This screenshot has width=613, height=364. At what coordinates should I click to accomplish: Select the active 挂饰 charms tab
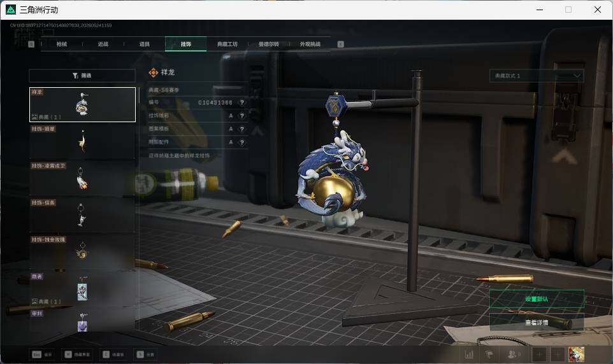coord(186,44)
